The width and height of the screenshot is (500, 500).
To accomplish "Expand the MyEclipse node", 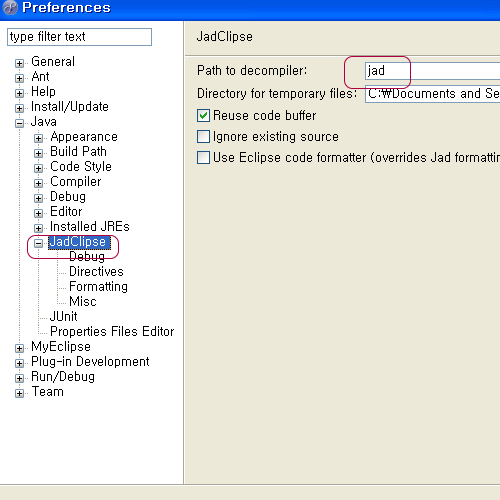I will point(19,348).
